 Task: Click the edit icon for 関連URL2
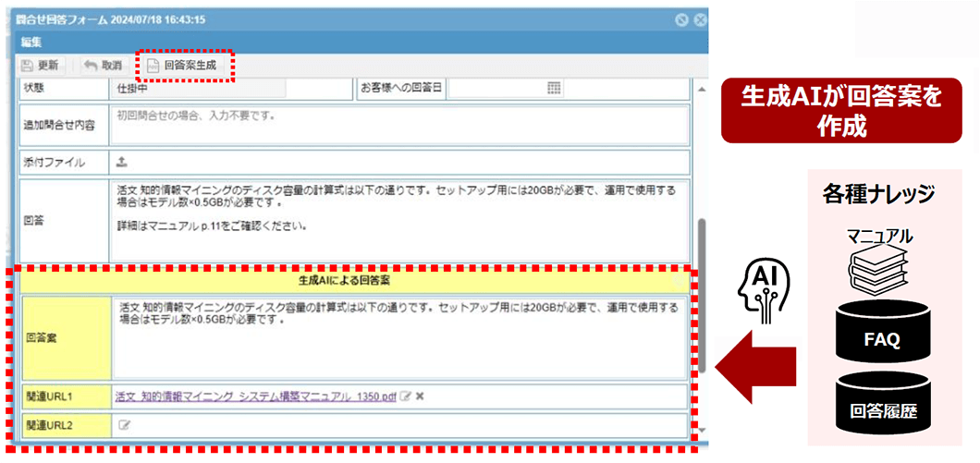125,425
